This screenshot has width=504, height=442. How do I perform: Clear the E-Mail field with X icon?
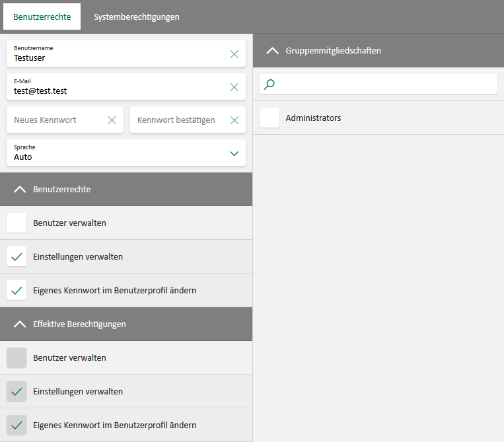coord(234,87)
